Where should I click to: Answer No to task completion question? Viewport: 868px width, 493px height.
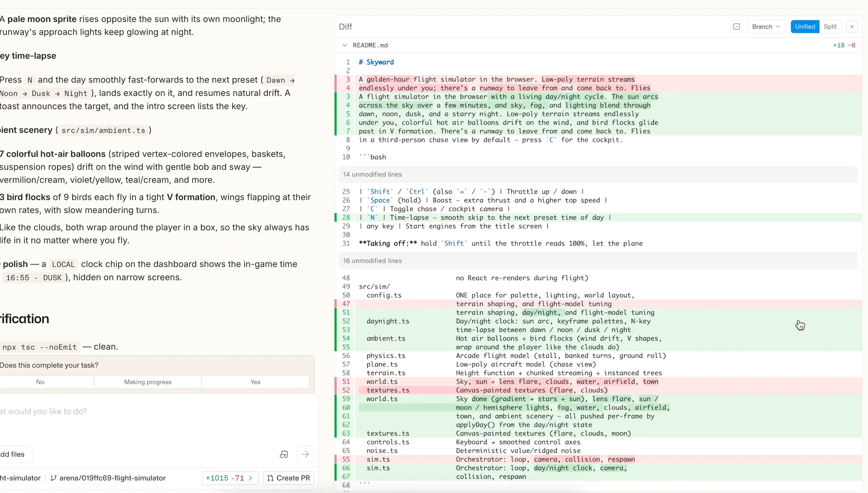40,382
